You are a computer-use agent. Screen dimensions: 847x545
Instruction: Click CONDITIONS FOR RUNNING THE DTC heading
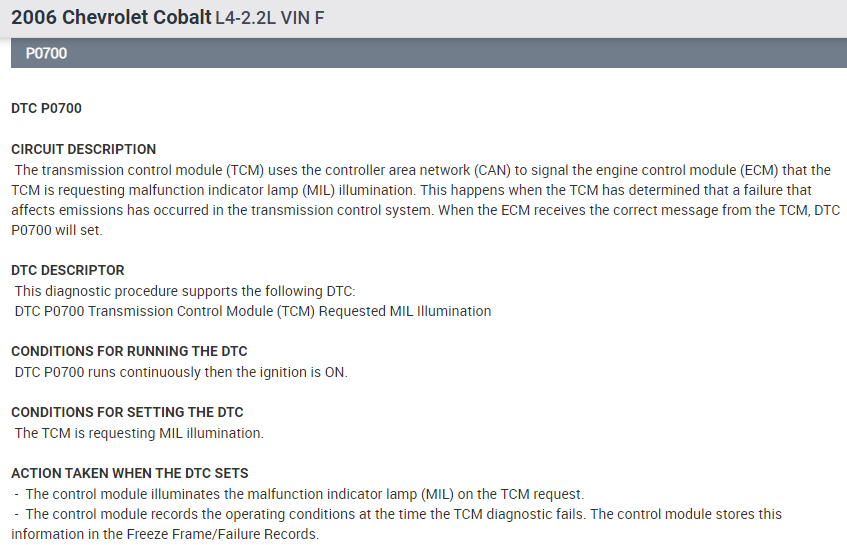coord(129,351)
